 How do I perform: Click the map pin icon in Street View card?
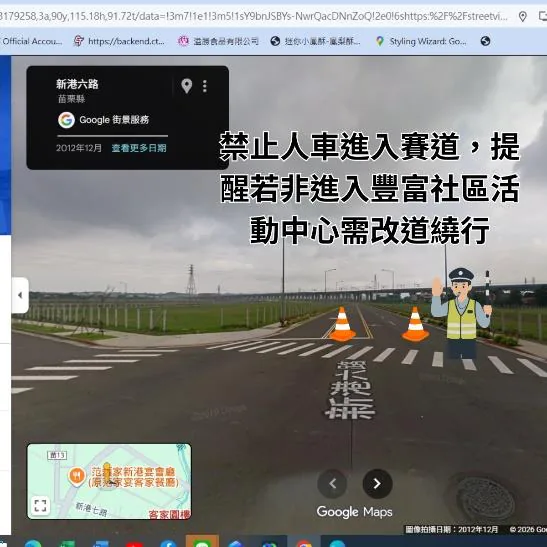(x=187, y=86)
